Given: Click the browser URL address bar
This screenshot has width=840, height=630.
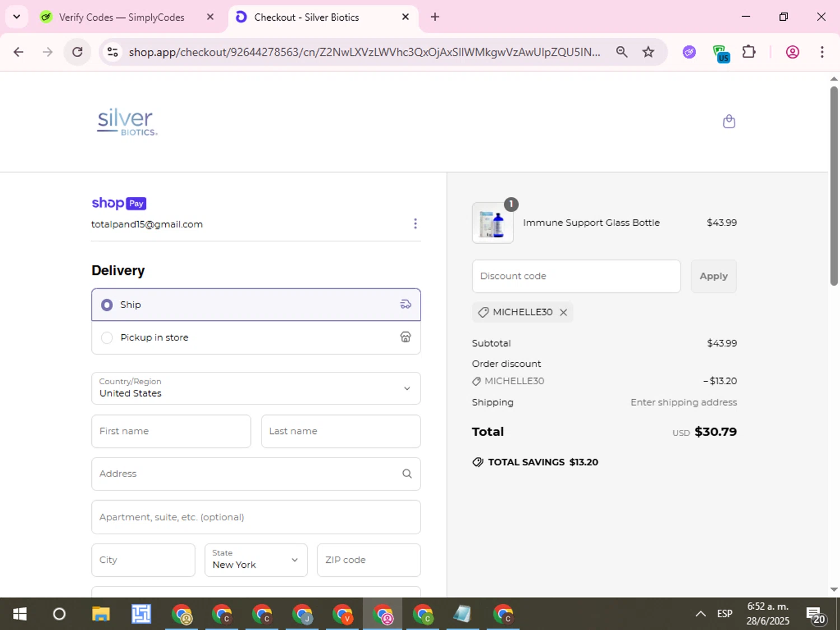Looking at the screenshot, I should [x=364, y=52].
